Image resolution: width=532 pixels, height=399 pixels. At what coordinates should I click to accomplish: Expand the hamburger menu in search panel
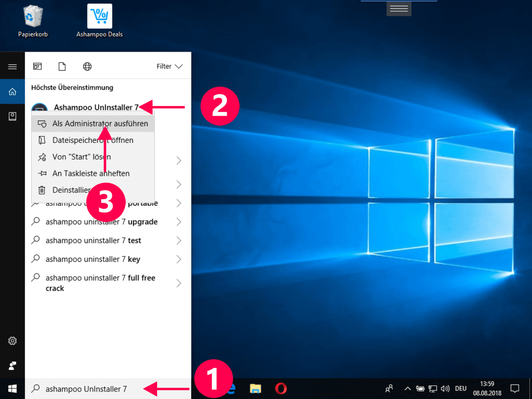click(x=12, y=66)
